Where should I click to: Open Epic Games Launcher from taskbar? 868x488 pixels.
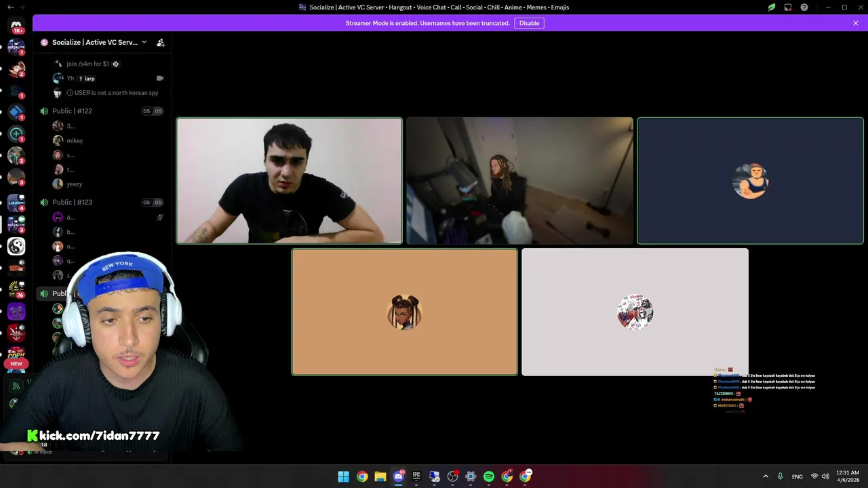click(x=416, y=476)
